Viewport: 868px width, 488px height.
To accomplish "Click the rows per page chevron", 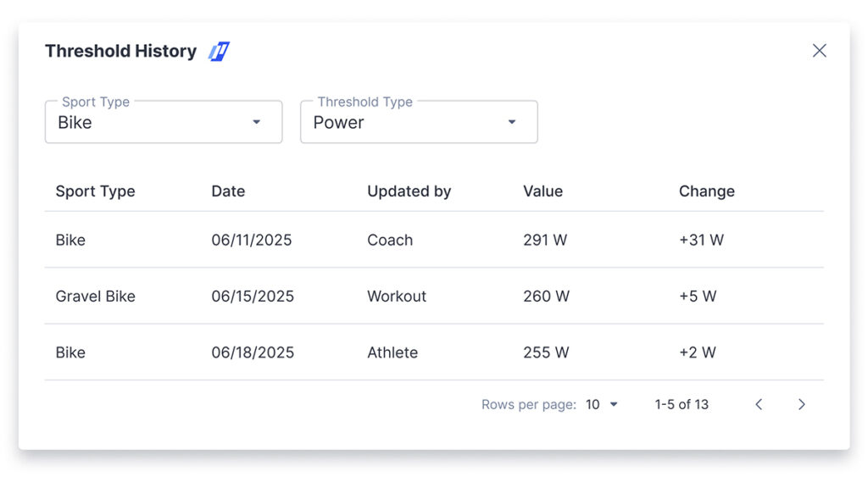I will point(613,404).
